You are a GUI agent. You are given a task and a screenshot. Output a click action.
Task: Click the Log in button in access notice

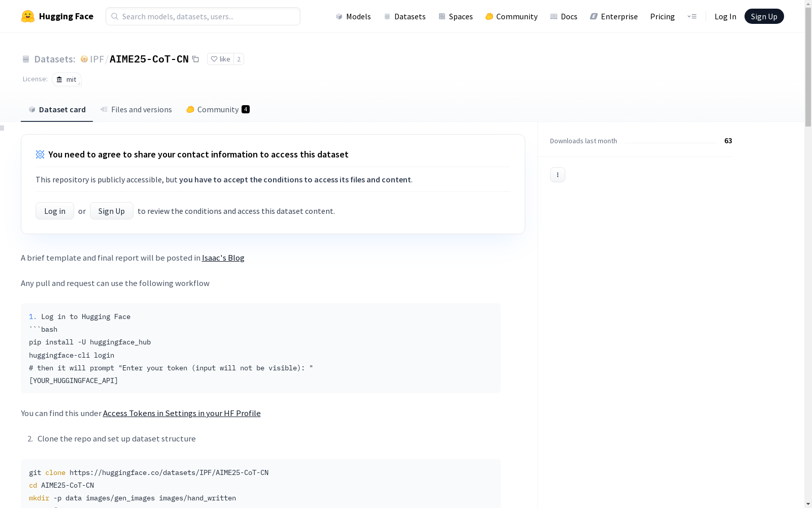[x=55, y=211]
